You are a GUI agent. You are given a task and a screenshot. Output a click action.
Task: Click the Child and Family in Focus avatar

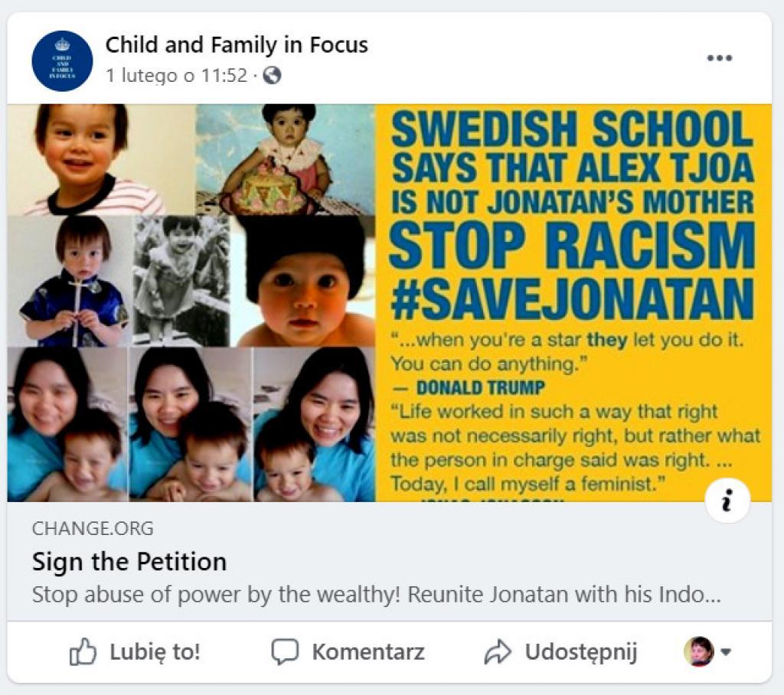62,61
